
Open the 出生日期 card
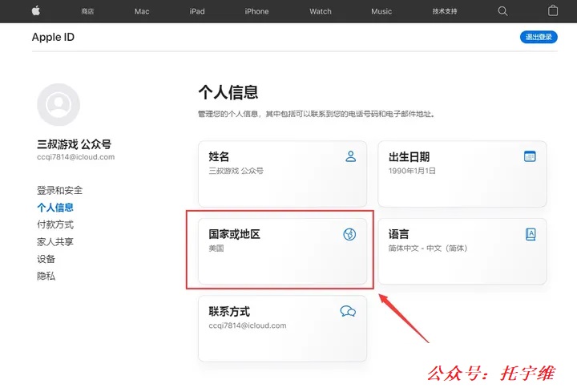(x=462, y=174)
